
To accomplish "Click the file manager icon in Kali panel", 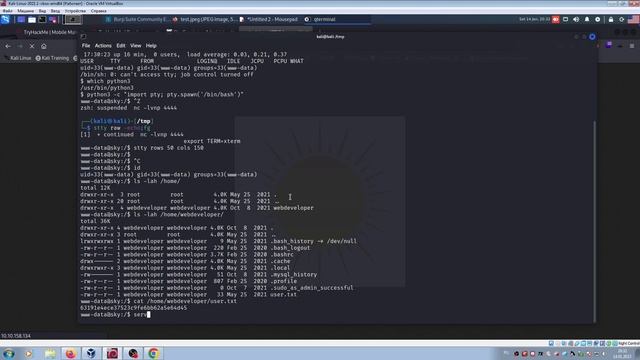I will 32,19.
